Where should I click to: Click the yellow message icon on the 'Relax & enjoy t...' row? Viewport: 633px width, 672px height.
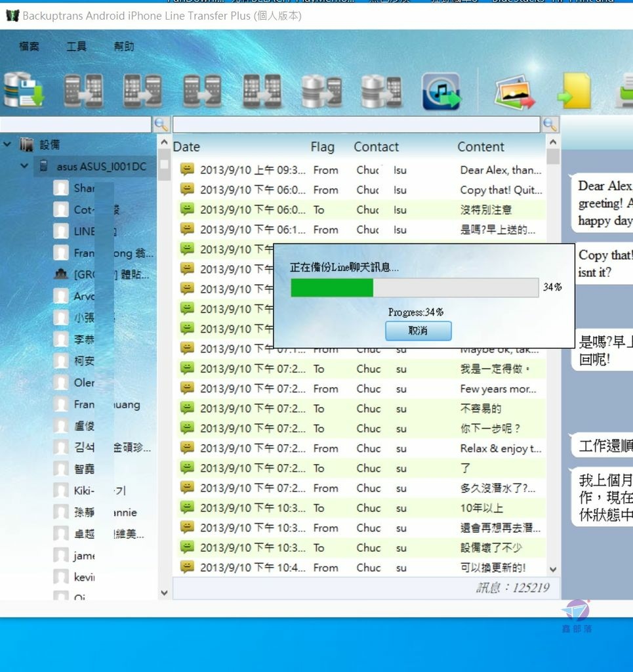[187, 448]
